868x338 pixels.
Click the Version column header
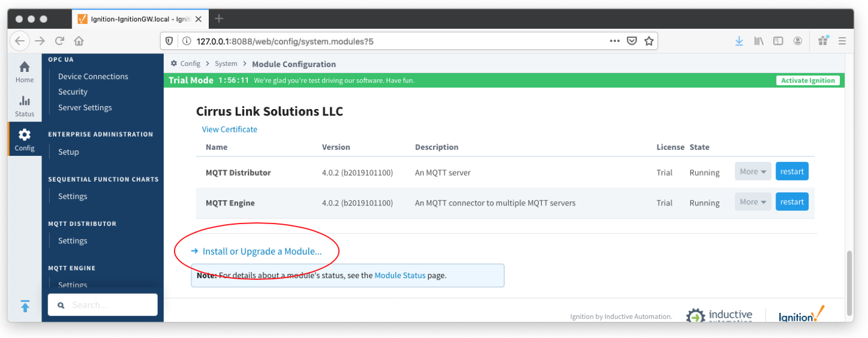coord(336,147)
